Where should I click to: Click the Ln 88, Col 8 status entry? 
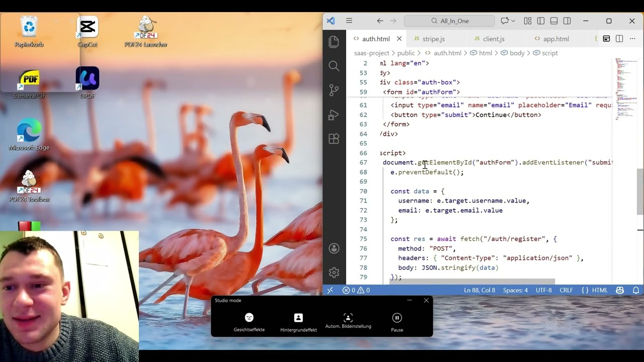pos(479,290)
